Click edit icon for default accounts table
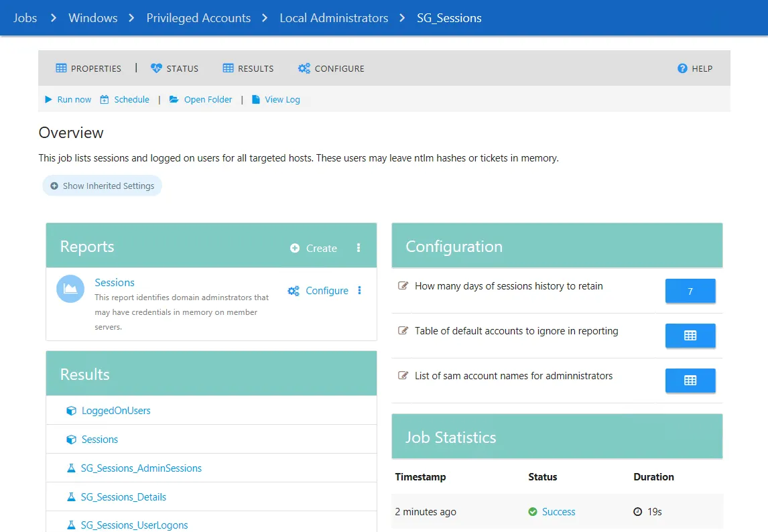The width and height of the screenshot is (768, 532). (x=403, y=331)
